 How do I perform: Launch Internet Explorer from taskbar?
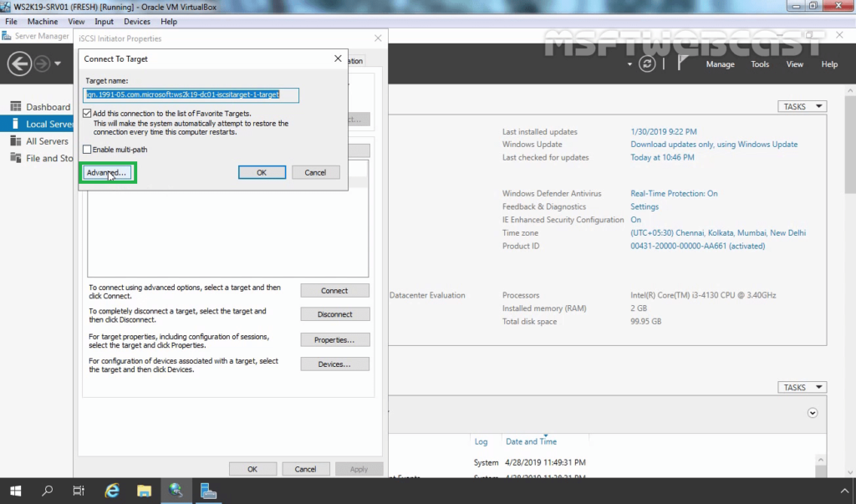click(112, 491)
